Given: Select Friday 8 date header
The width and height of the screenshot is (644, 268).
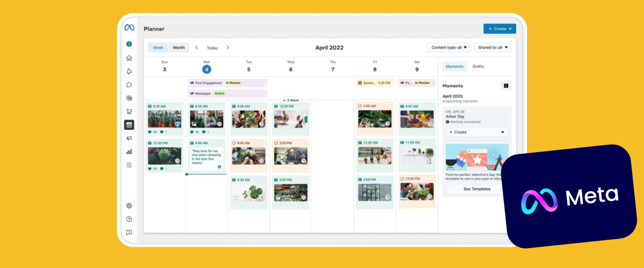Looking at the screenshot, I should 375,66.
